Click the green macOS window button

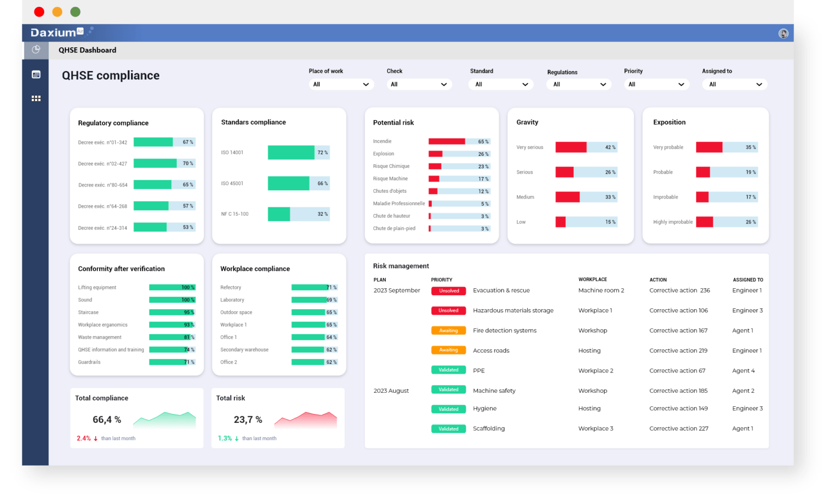pos(75,11)
